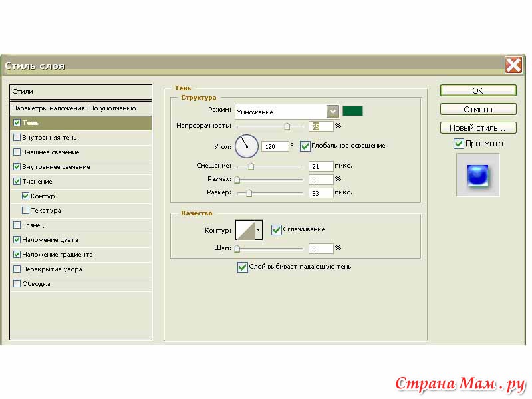Click the Размер field showing 33
The height and width of the screenshot is (399, 532).
321,193
